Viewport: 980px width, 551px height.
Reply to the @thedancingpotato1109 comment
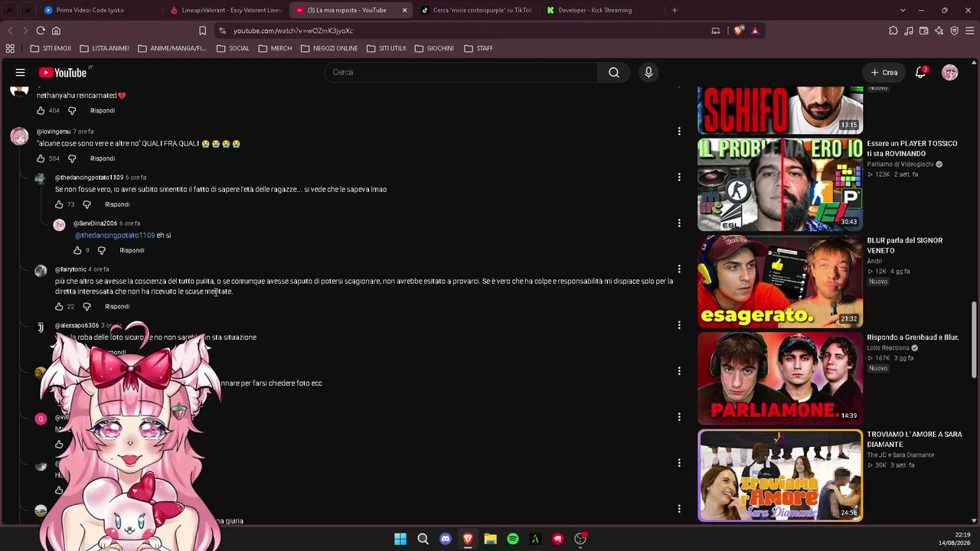coord(117,204)
